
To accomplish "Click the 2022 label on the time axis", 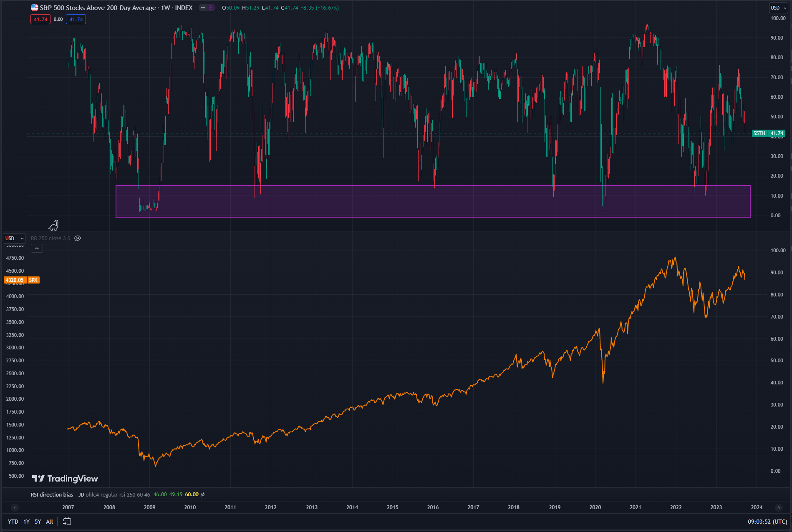I will 676,507.
